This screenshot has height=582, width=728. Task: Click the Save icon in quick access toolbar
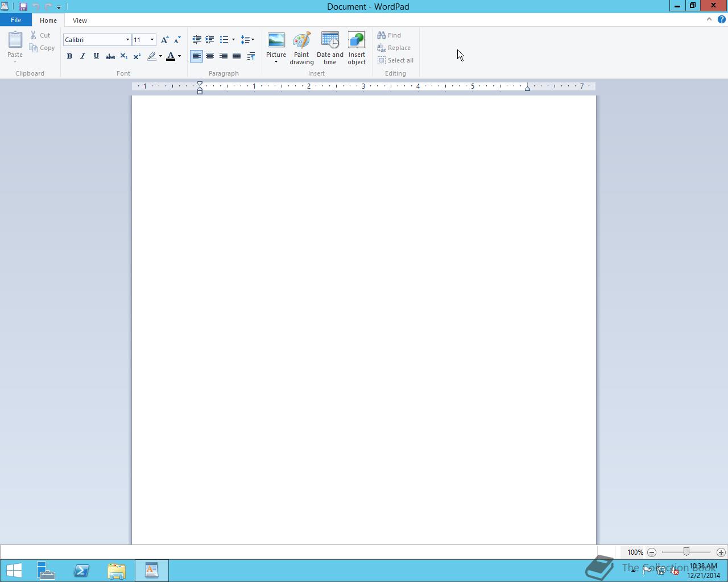click(x=23, y=7)
